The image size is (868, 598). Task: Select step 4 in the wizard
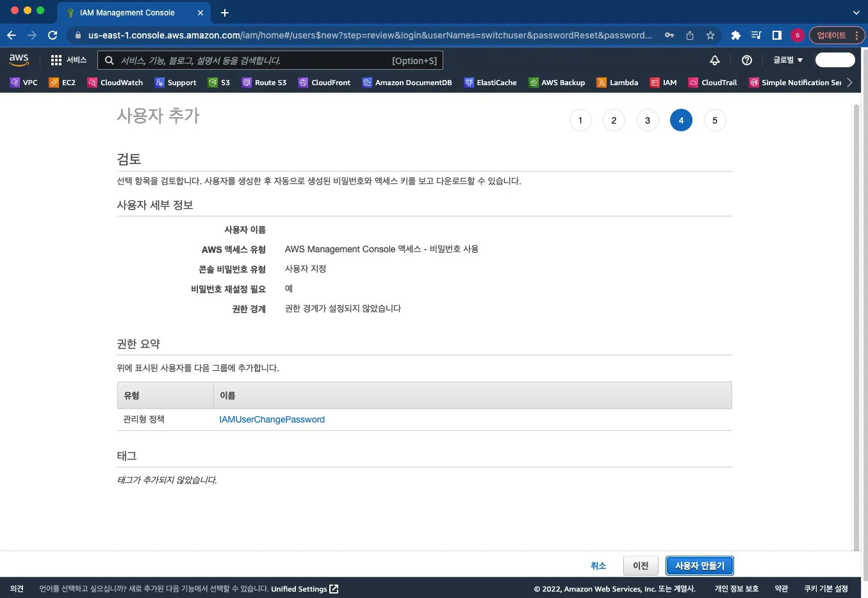tap(681, 120)
